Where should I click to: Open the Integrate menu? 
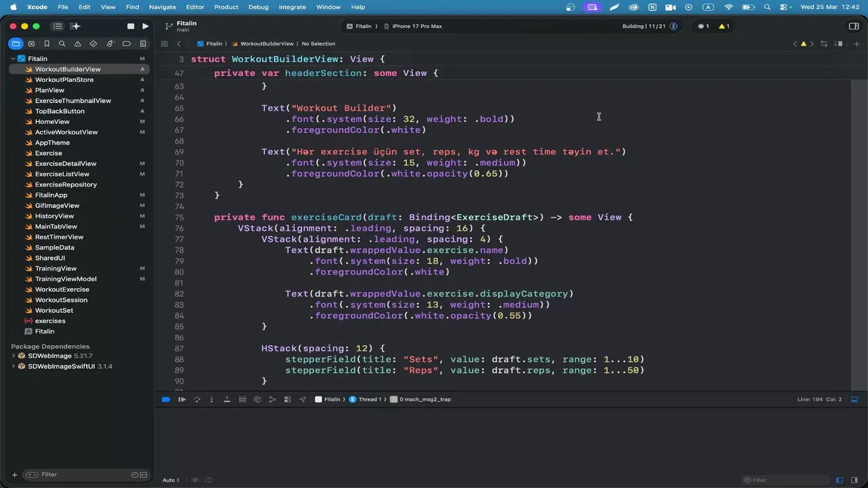coord(292,7)
